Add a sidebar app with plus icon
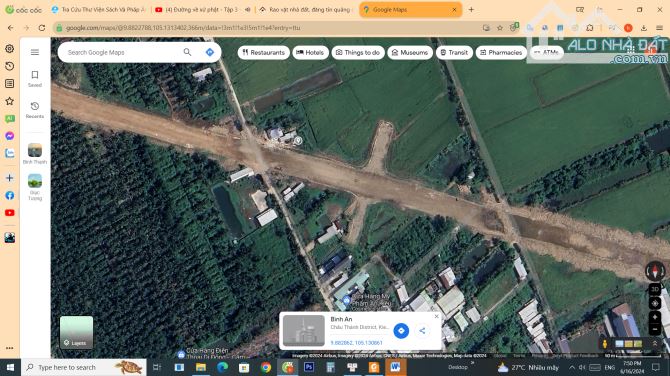Screen dimensions: 670x376 point(9,178)
